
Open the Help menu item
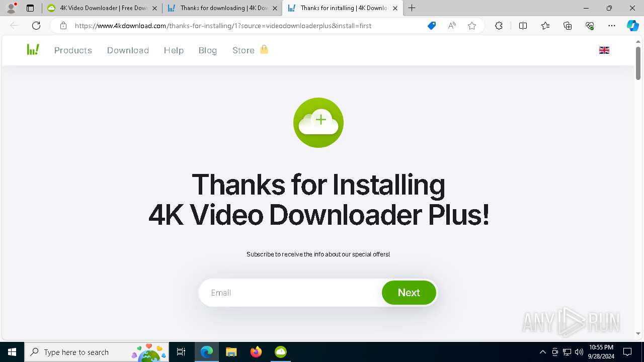(x=174, y=50)
